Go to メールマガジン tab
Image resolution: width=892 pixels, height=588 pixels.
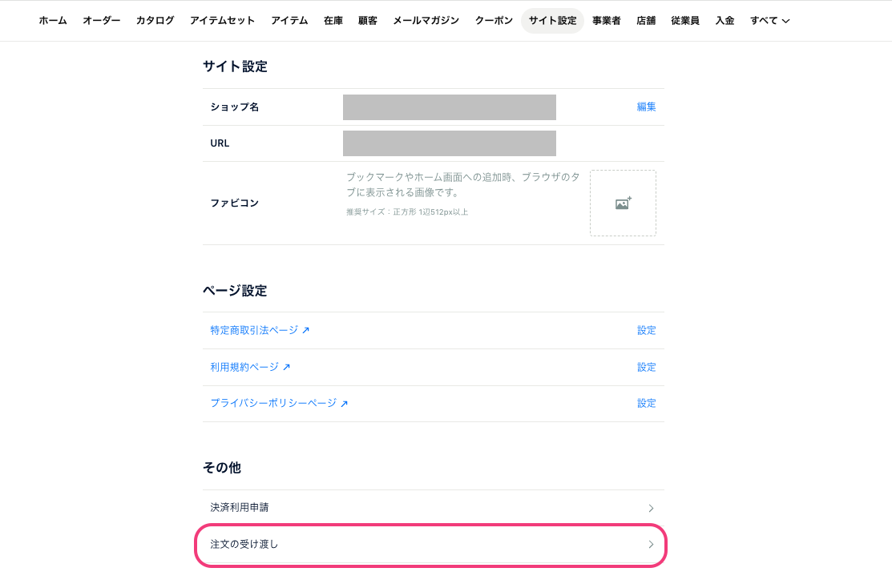[x=426, y=21]
